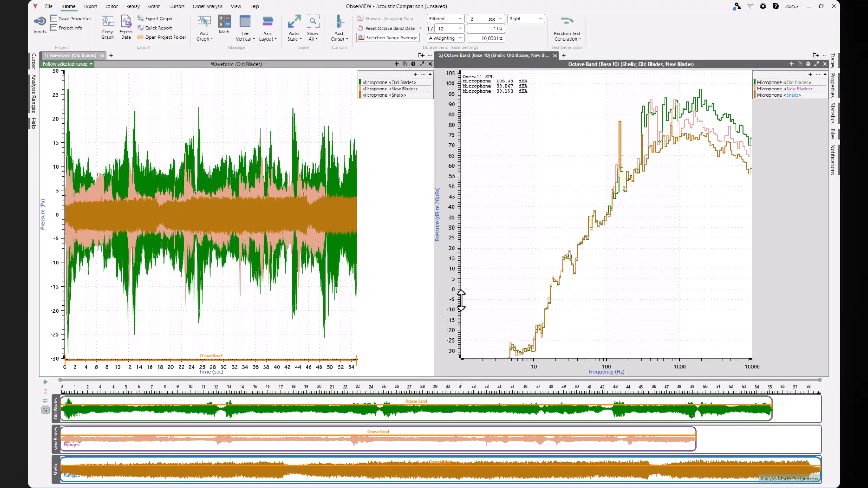Open the File menu
868x488 pixels.
49,6
